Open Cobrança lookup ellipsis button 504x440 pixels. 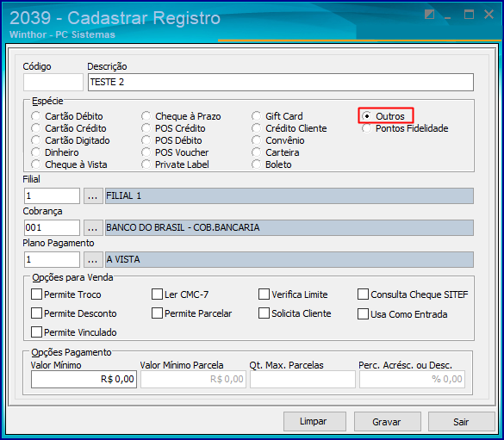(x=93, y=227)
